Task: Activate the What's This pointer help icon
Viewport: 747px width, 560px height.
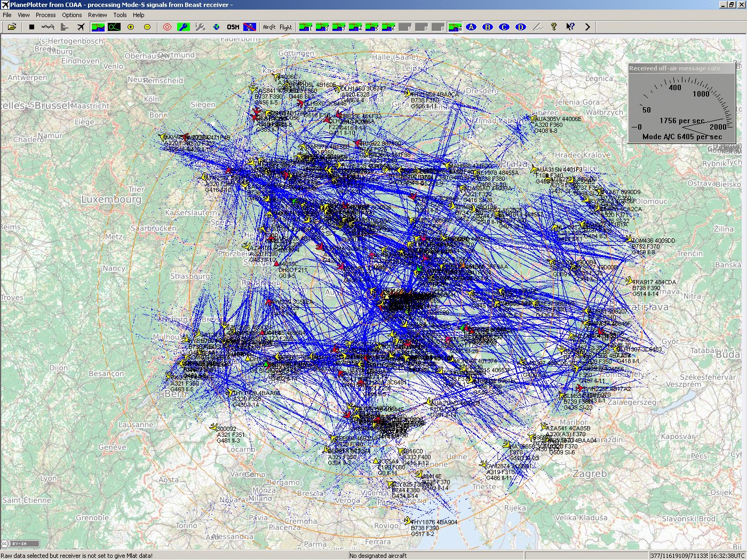Action: pos(570,27)
